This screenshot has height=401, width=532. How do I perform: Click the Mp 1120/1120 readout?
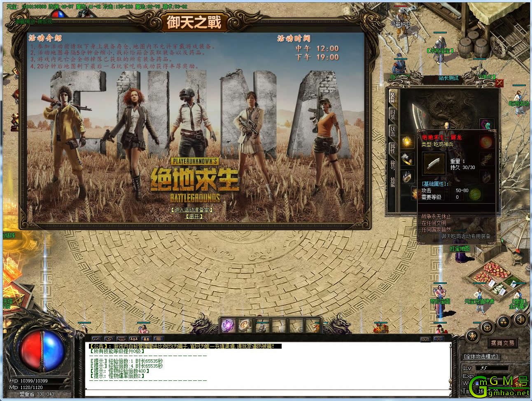coord(26,387)
